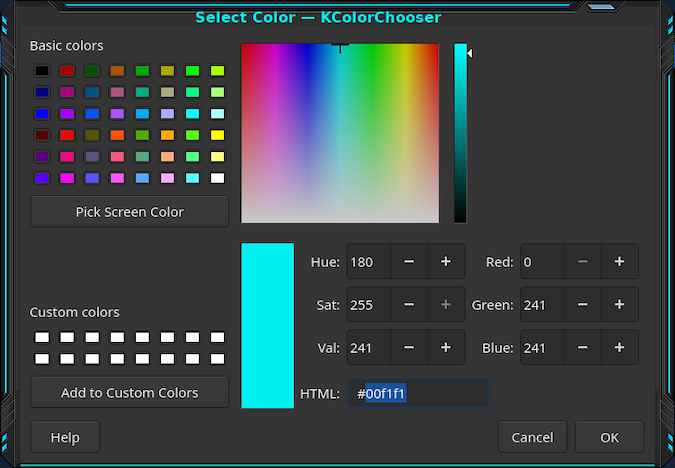Choose the white basic color swatch
This screenshot has width=675, height=468.
217,178
